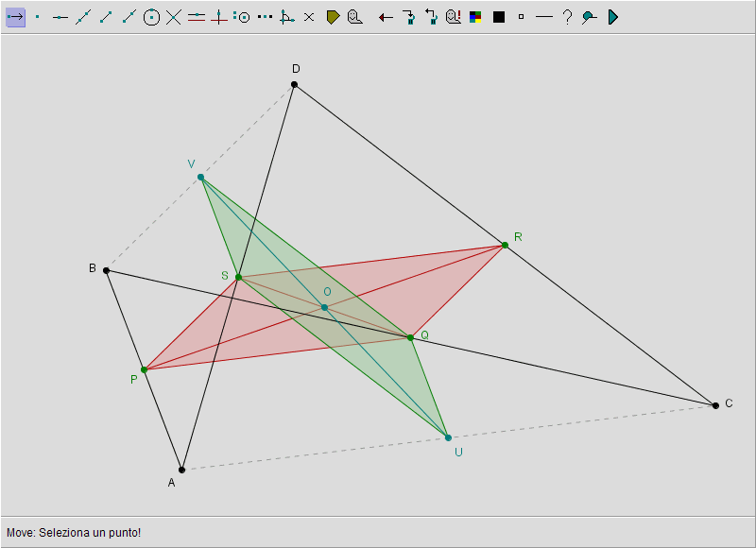Select the Circle tool
The width and height of the screenshot is (756, 548).
click(151, 17)
